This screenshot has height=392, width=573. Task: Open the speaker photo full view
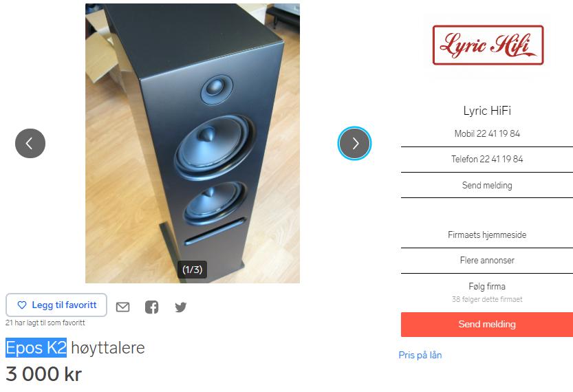(193, 143)
